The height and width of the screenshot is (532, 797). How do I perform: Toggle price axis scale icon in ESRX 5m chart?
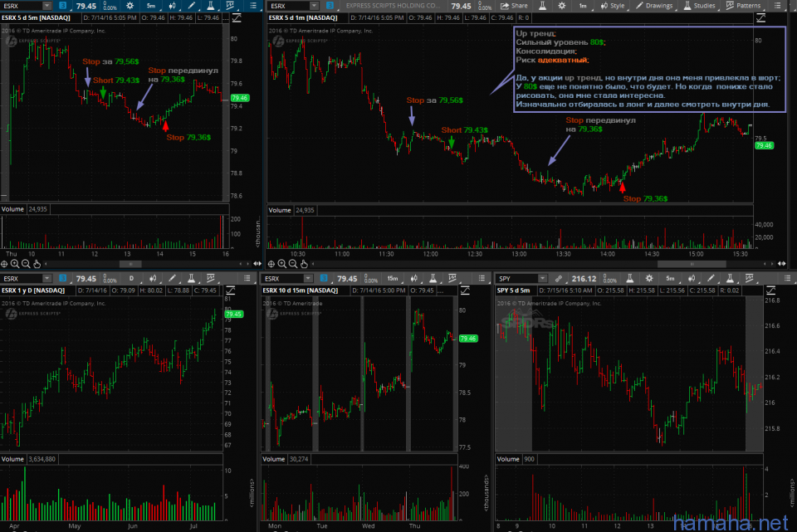pos(237,17)
